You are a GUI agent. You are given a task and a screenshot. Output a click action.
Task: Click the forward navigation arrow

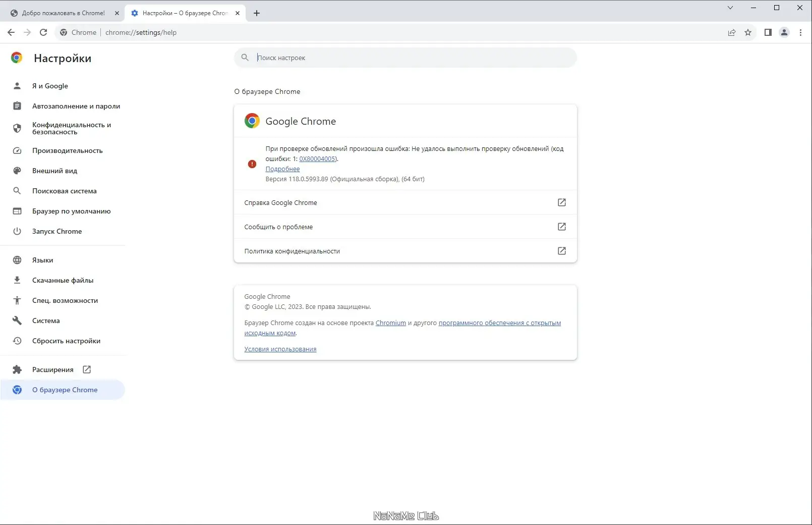click(27, 32)
